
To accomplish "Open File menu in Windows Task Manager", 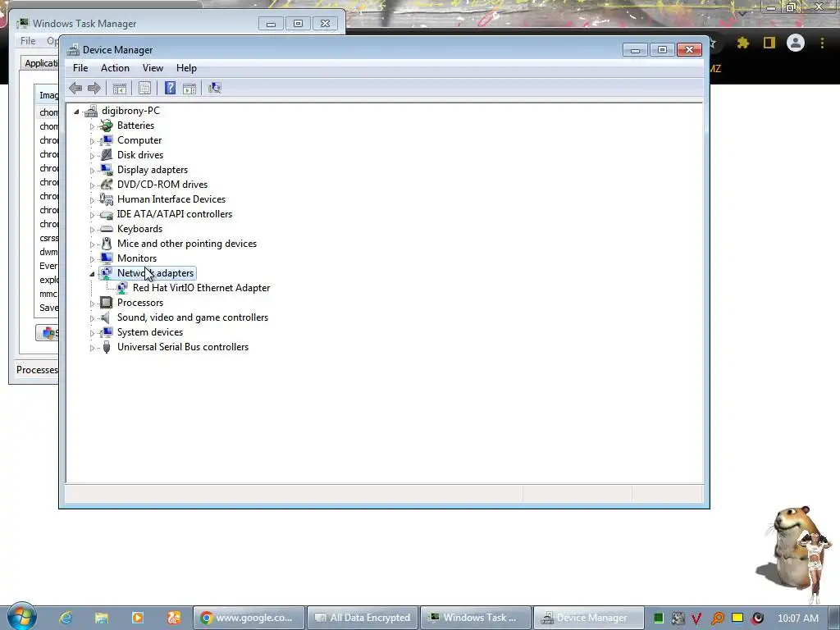I will click(28, 41).
